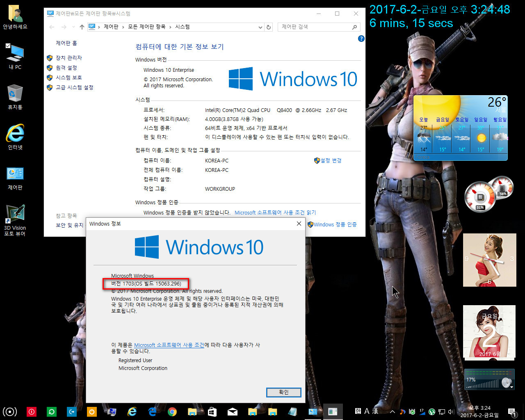The image size is (525, 420).
Task: Click the 버전 1703 build text
Action: coord(146,283)
